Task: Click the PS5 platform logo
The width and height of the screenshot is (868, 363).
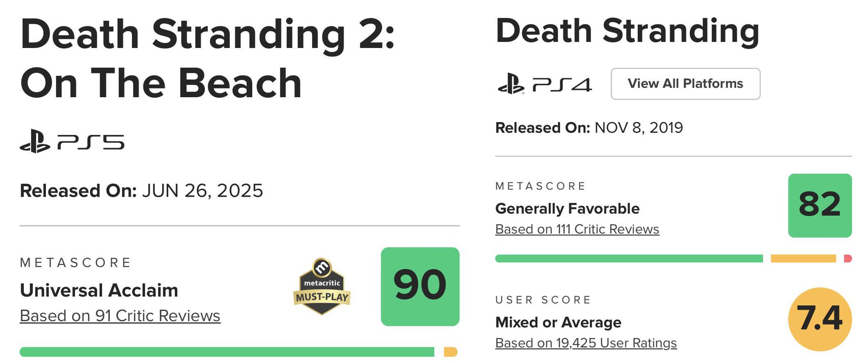Action: (x=72, y=142)
